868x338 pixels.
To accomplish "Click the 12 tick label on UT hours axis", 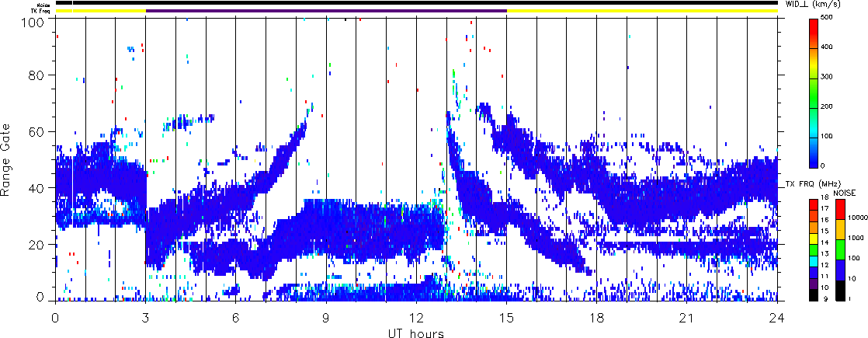I will 415,317.
